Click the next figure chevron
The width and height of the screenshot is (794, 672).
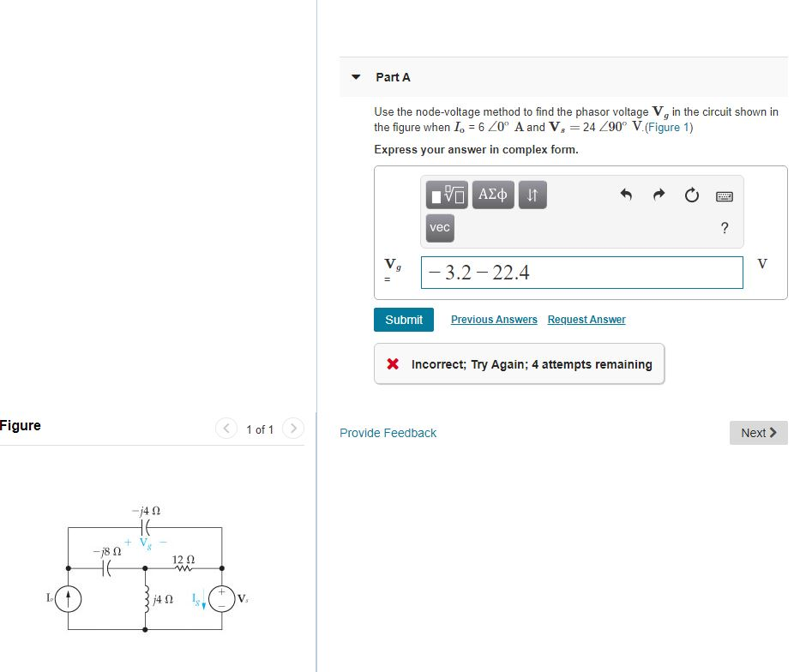tap(292, 428)
